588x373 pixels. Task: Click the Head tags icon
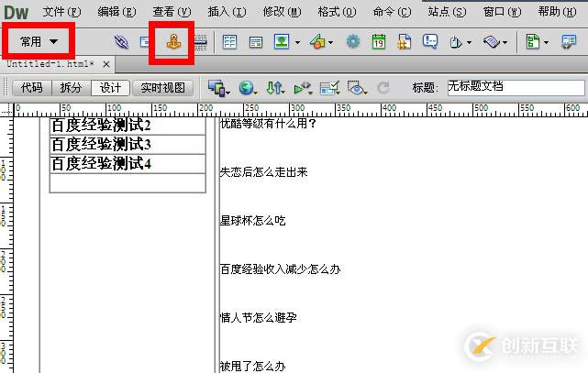[456, 42]
